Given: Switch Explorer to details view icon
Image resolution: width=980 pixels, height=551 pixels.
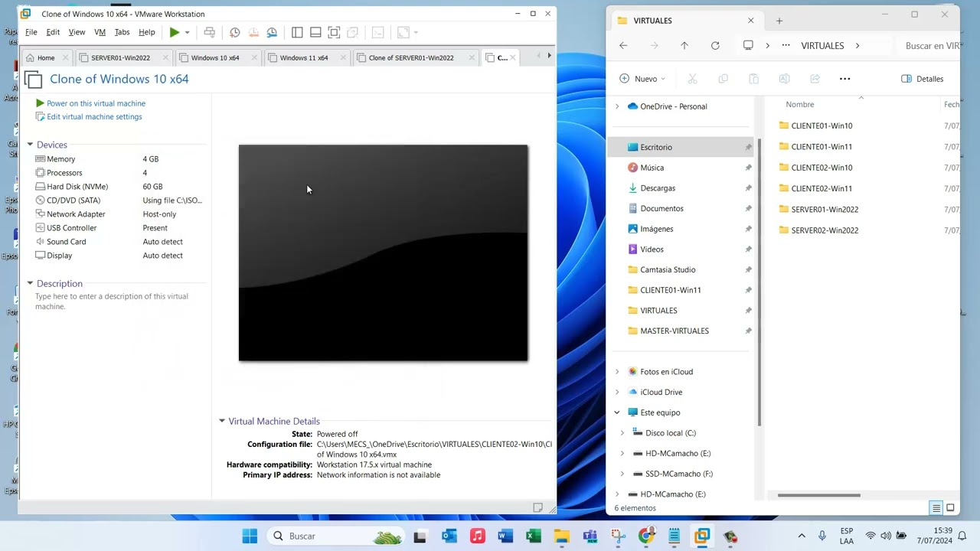Looking at the screenshot, I should point(936,508).
